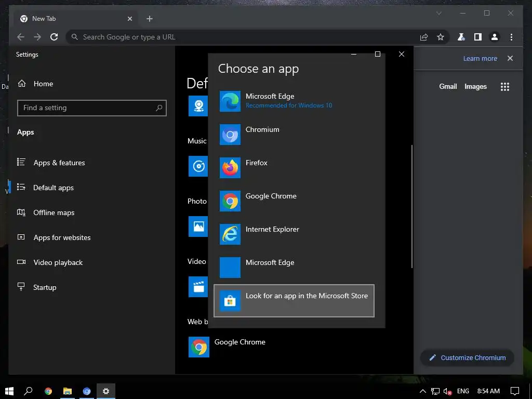Select the New Tab tab
532x399 pixels.
(x=76, y=19)
